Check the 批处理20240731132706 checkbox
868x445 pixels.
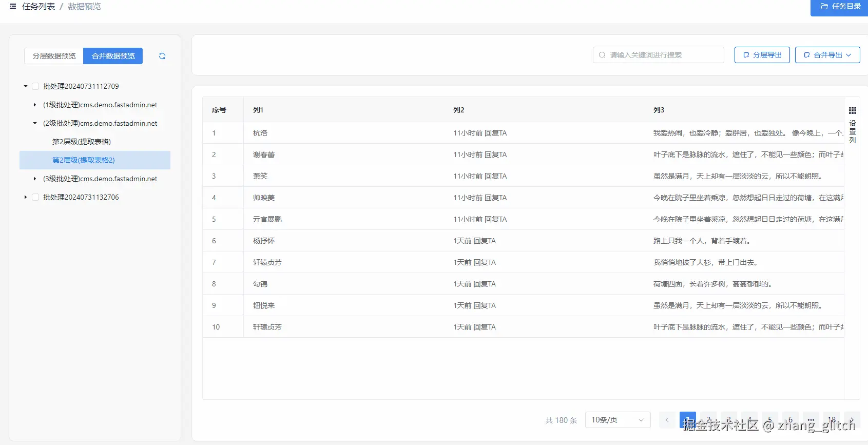pyautogui.click(x=35, y=197)
